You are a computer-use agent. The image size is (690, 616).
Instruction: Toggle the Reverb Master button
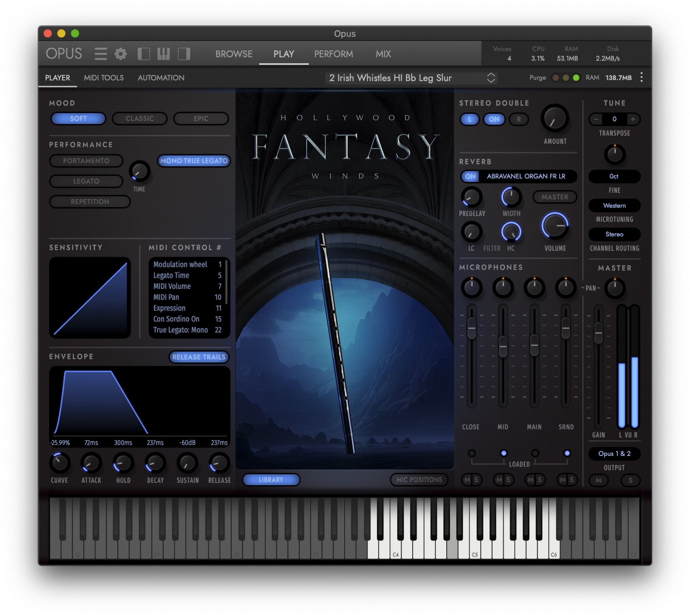coord(555,197)
